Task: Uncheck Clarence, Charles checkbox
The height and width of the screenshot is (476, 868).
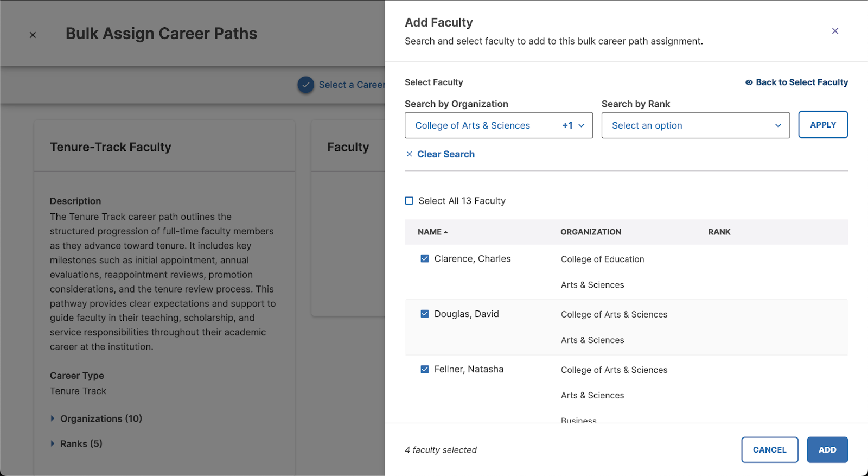Action: tap(425, 259)
